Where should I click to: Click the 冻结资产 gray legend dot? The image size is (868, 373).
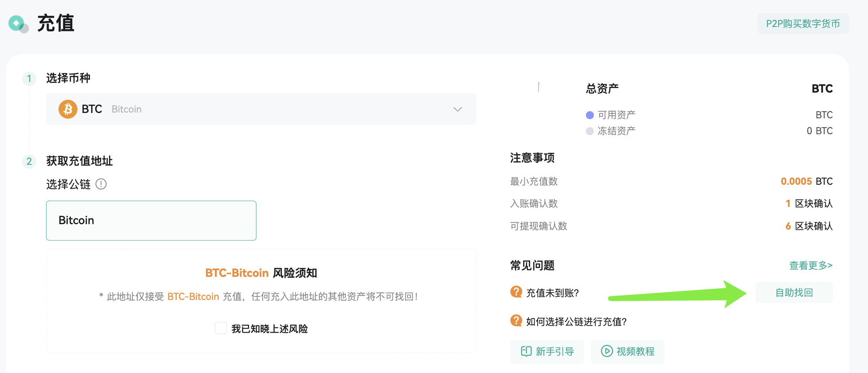click(x=590, y=131)
